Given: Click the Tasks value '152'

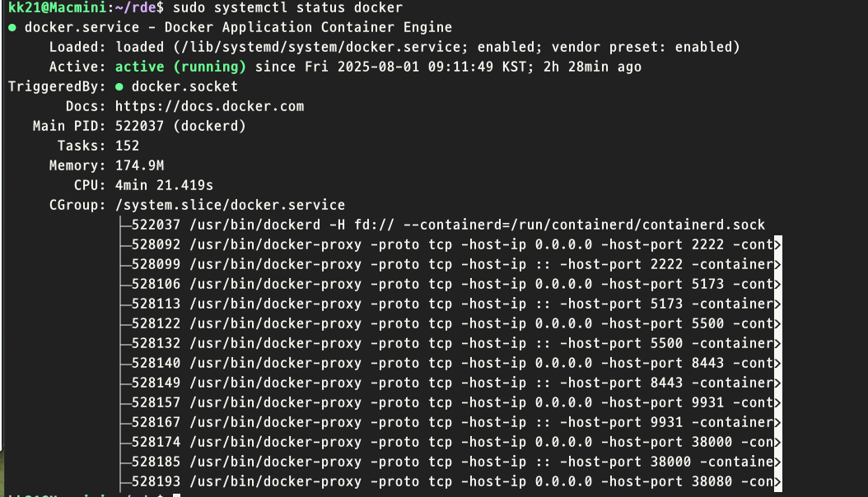Looking at the screenshot, I should click(128, 146).
